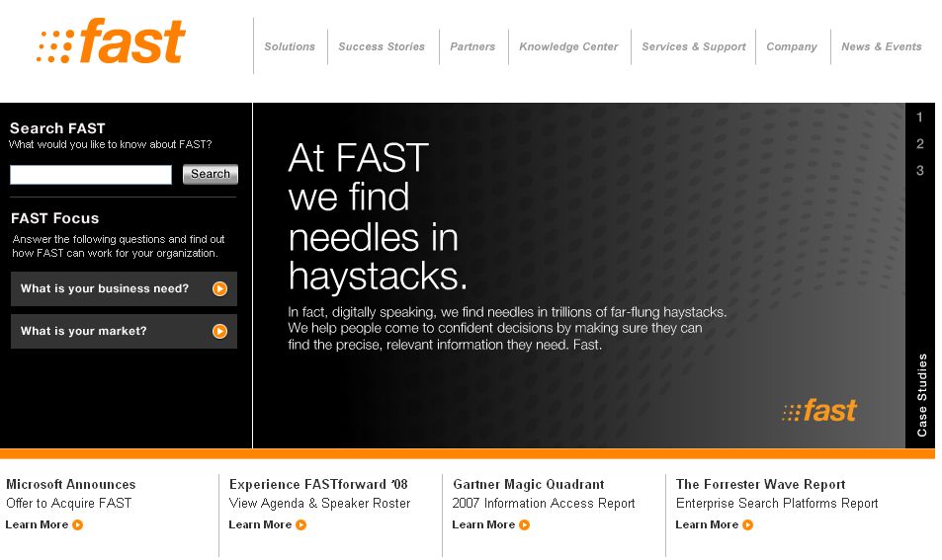Click the arrow icon next to Gartner Learn More

[x=525, y=524]
